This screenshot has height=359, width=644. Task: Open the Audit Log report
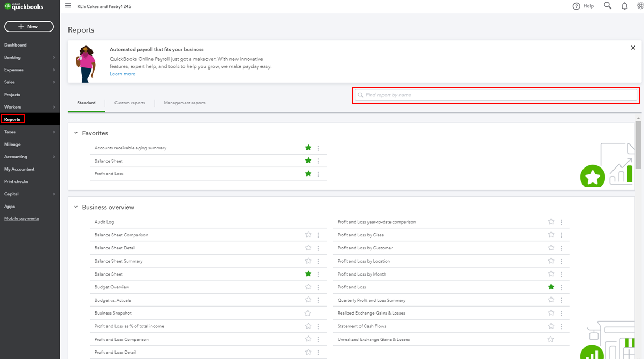(x=104, y=222)
